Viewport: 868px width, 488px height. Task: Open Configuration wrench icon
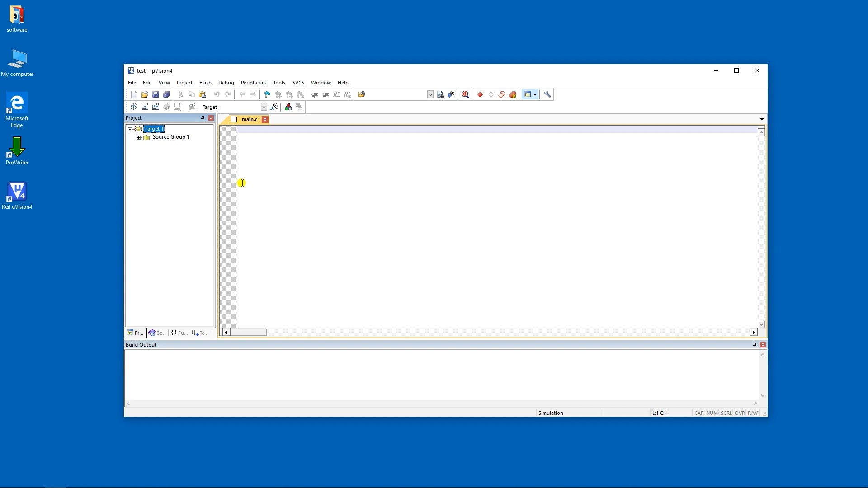tap(547, 94)
